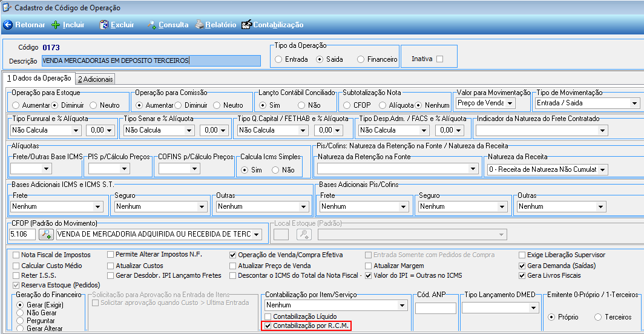Select Entrada operation type

tap(278, 59)
